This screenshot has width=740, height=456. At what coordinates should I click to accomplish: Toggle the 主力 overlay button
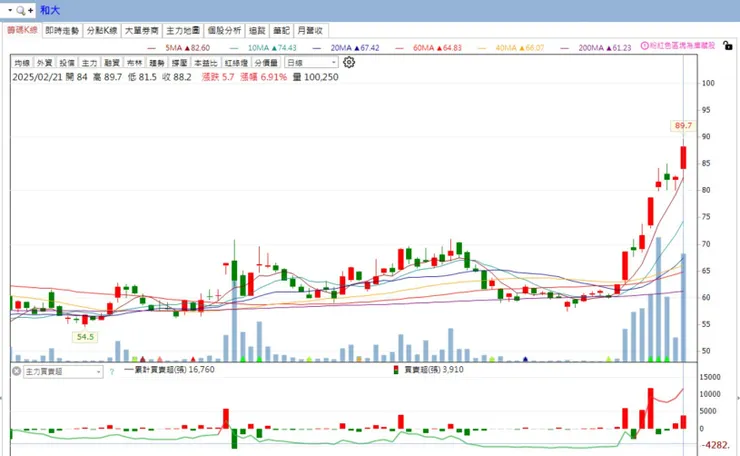pyautogui.click(x=89, y=63)
